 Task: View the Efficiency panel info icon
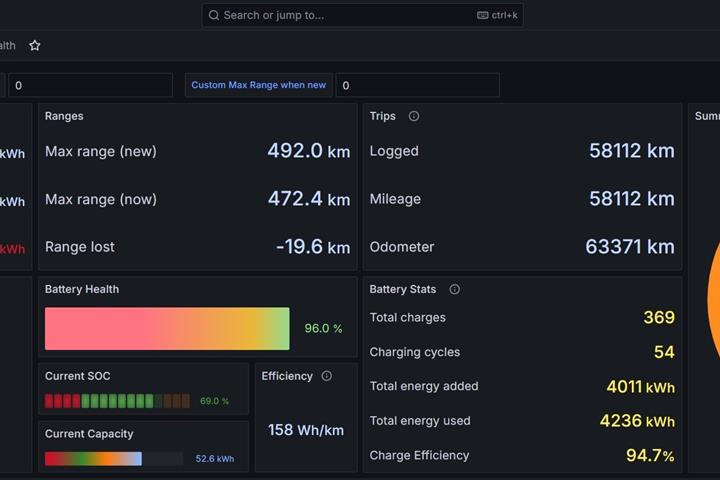click(x=326, y=376)
